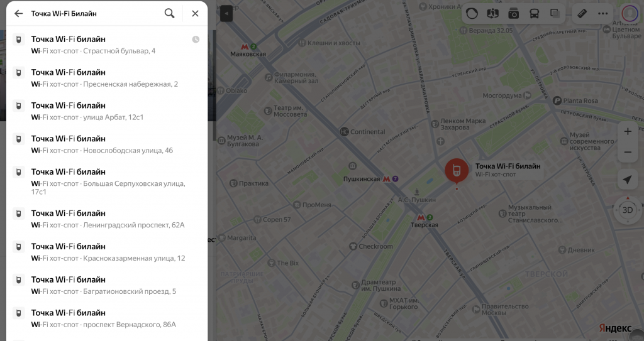Image resolution: width=644 pixels, height=341 pixels.
Task: Open more options three-dots menu
Action: point(603,14)
